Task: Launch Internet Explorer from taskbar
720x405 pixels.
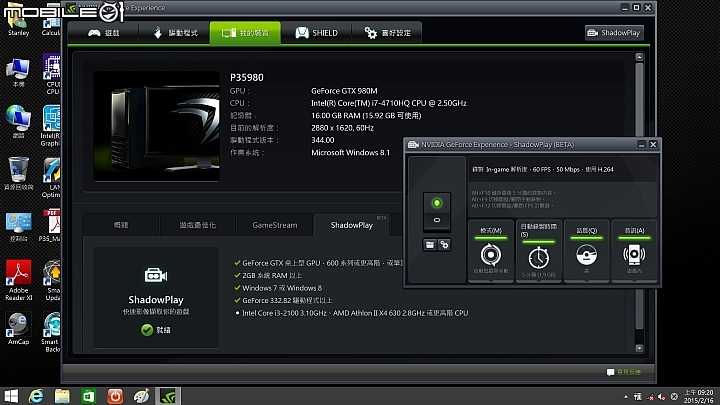Action: tap(36, 396)
